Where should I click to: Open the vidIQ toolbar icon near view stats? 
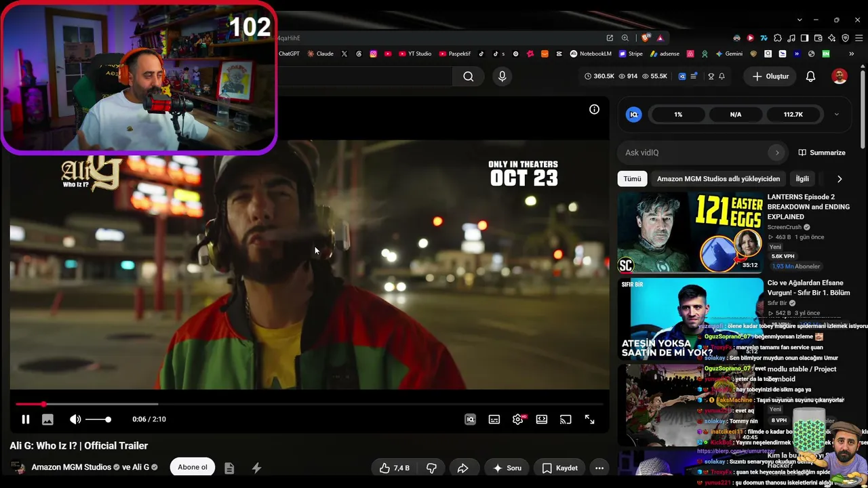[x=682, y=77]
